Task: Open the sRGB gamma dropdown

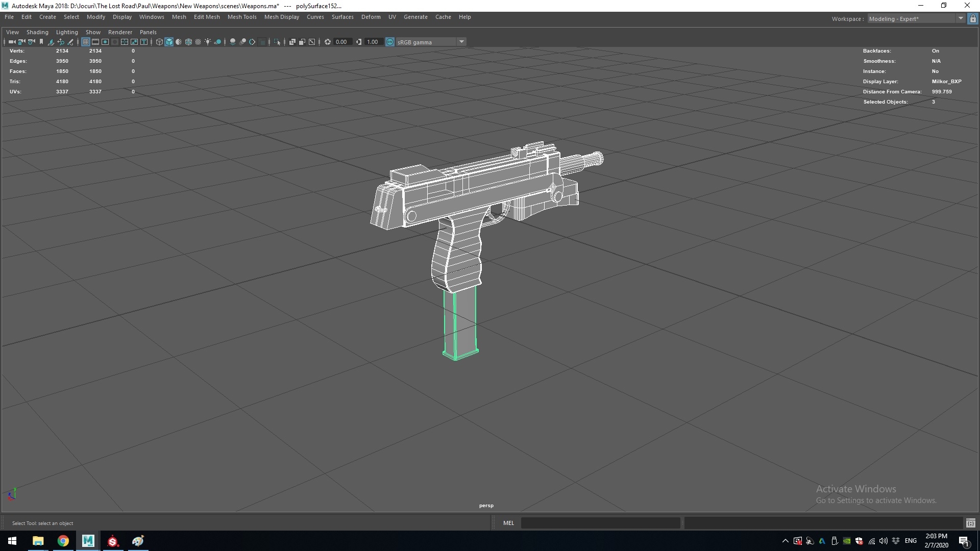Action: pos(462,42)
